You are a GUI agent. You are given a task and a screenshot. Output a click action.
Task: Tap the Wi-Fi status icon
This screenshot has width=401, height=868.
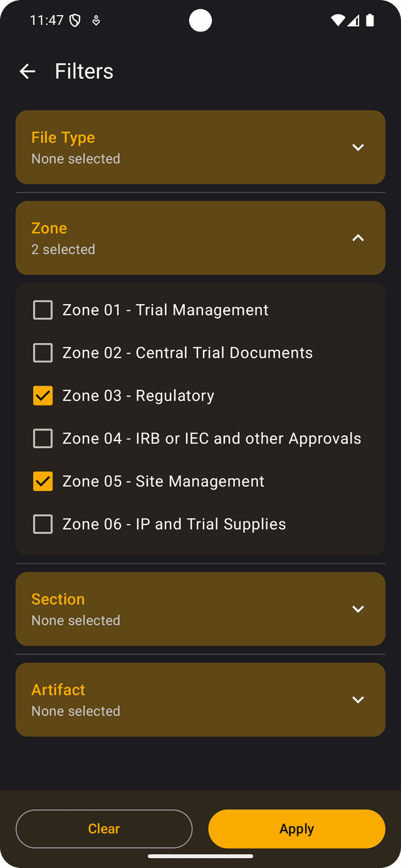tap(338, 21)
